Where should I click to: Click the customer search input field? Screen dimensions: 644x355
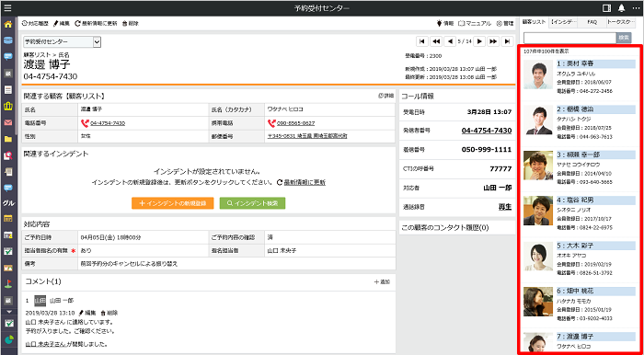[x=569, y=38]
